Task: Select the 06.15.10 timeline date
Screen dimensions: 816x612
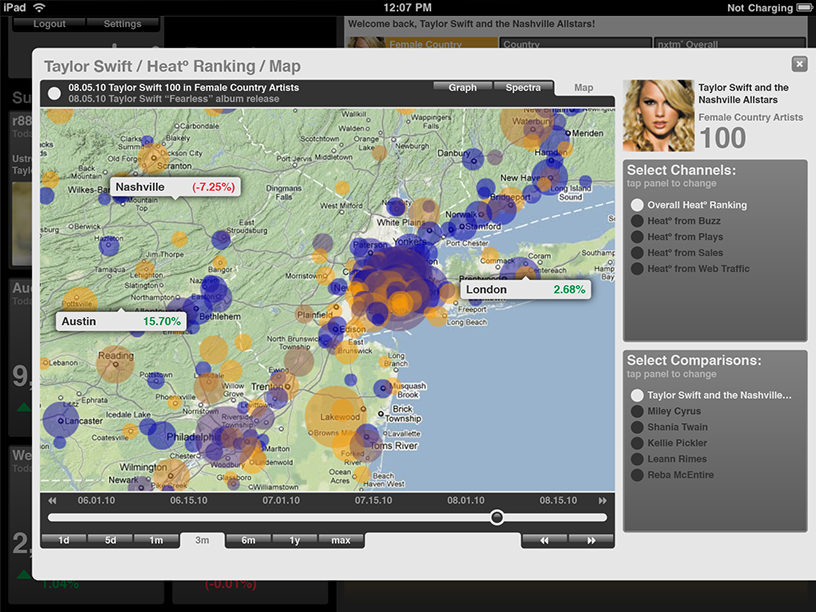Action: [188, 501]
